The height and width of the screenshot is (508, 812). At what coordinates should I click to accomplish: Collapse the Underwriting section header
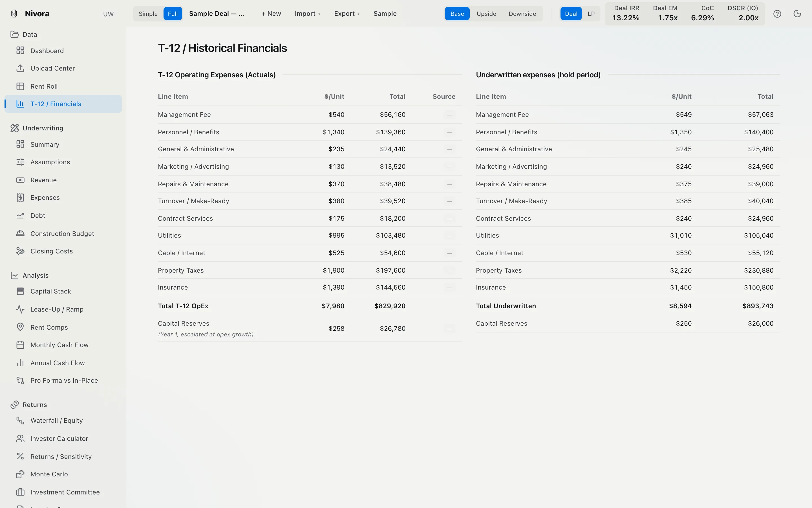63,128
